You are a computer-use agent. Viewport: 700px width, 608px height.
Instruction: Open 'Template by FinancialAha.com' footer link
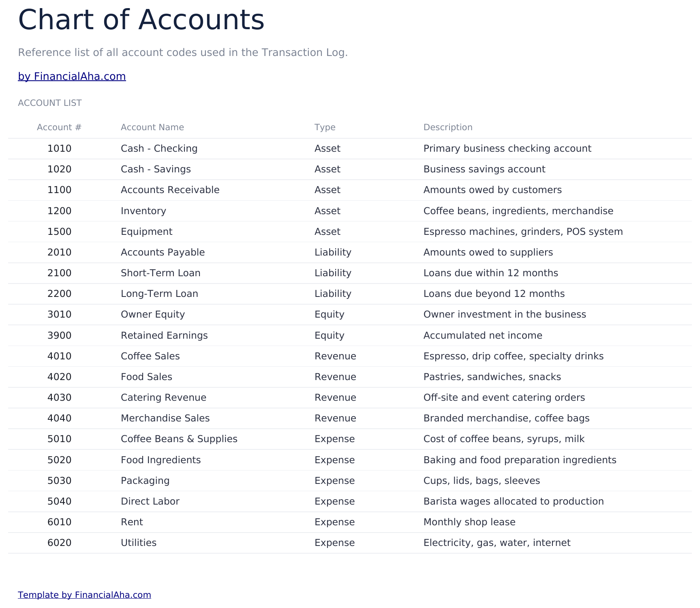pyautogui.click(x=84, y=595)
